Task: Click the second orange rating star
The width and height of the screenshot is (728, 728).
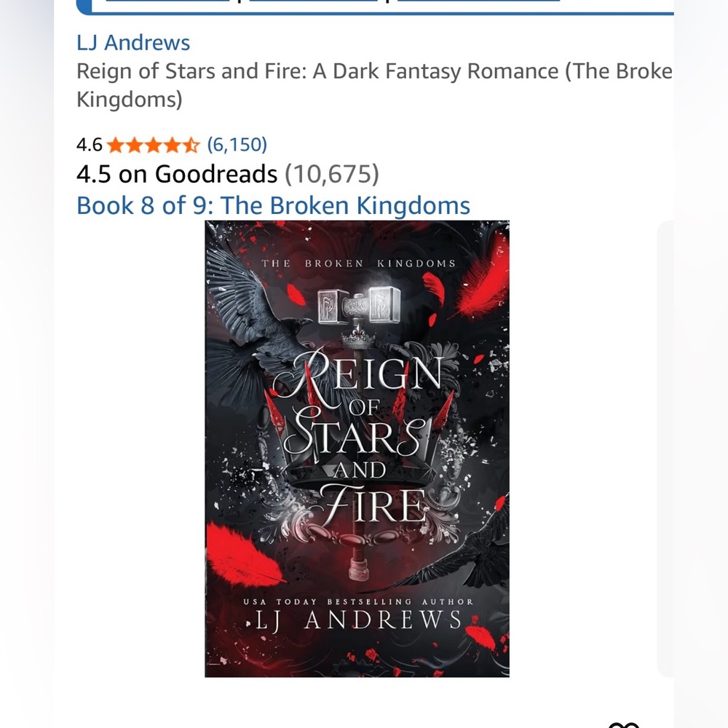Action: coord(134,146)
